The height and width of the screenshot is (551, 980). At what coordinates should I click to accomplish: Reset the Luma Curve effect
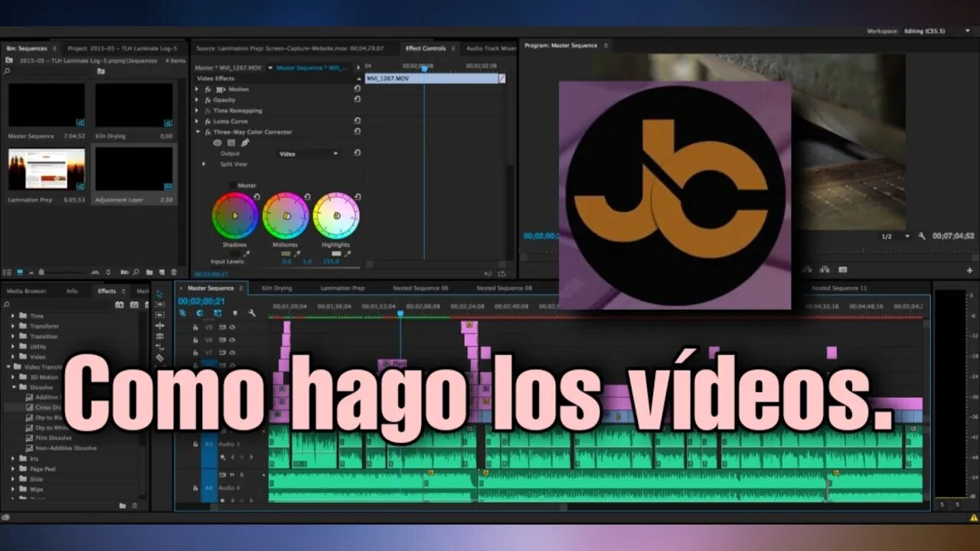click(x=358, y=121)
